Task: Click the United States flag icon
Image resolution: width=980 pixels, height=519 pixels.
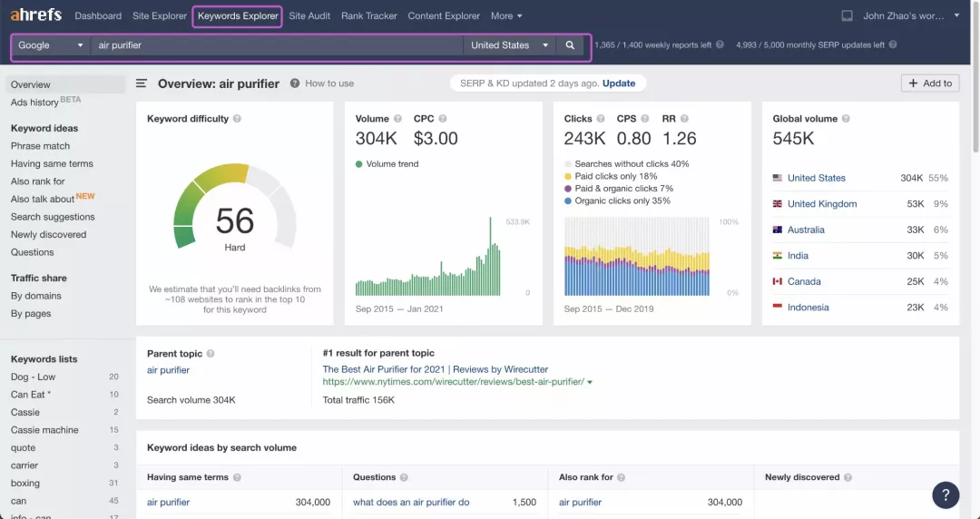Action: (778, 178)
